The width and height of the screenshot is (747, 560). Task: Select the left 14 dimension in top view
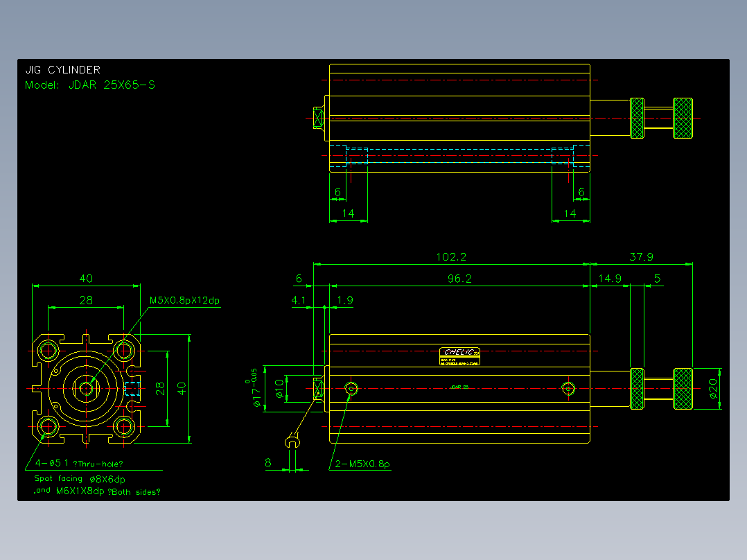click(x=349, y=213)
